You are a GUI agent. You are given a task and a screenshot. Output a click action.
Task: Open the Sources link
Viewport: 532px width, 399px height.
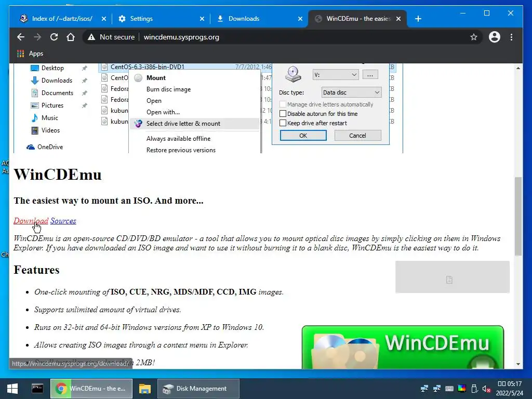pyautogui.click(x=63, y=221)
